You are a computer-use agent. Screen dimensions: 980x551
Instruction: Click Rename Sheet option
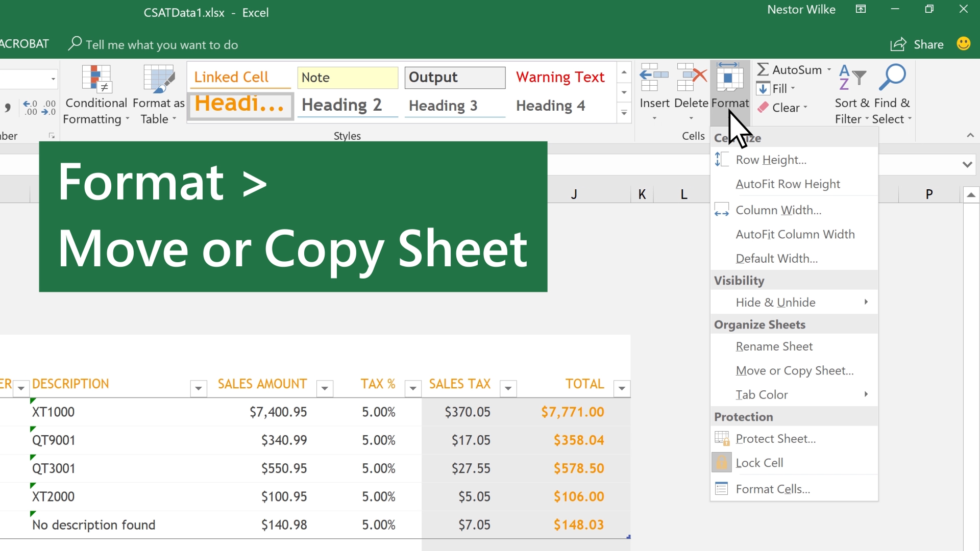774,346
